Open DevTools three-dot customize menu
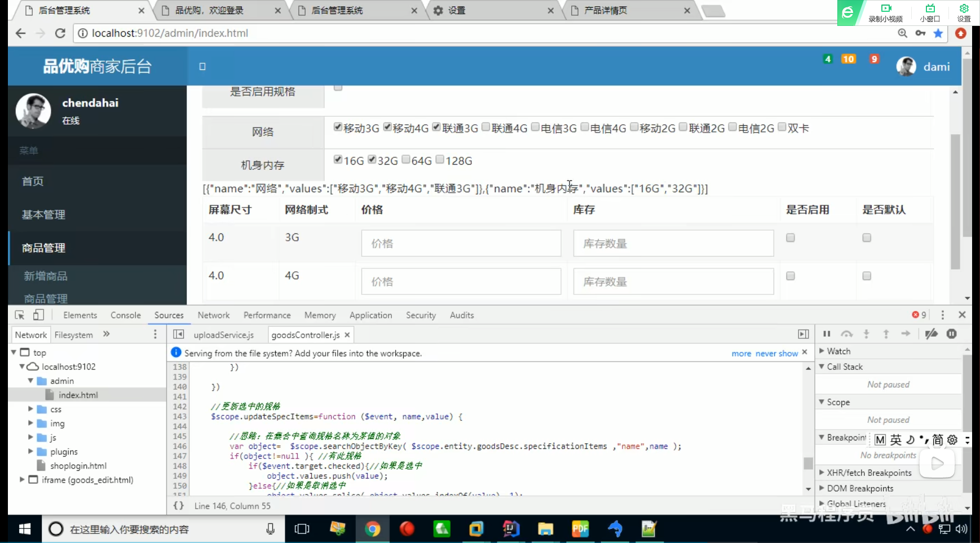Image resolution: width=980 pixels, height=543 pixels. click(x=942, y=315)
